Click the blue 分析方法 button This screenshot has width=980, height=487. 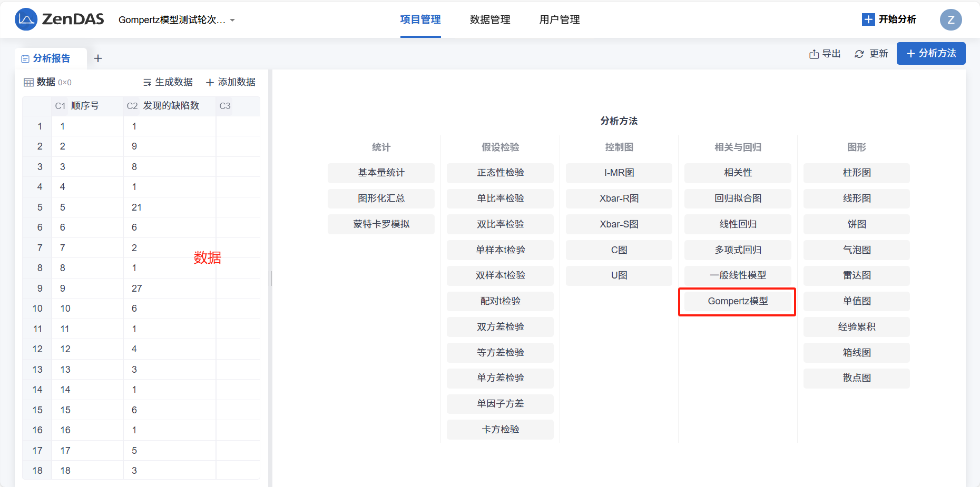point(931,54)
